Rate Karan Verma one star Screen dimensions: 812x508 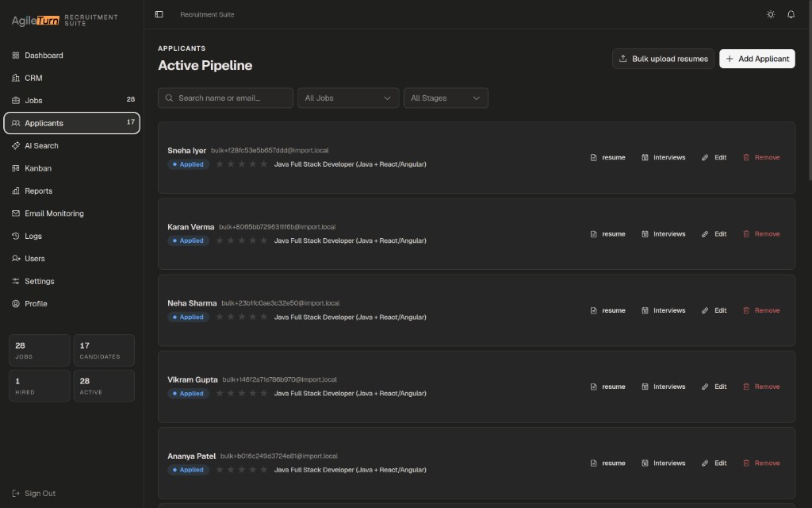pos(220,241)
